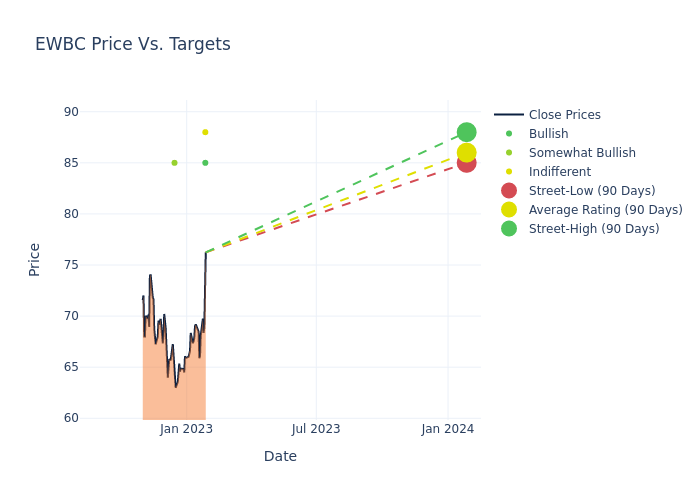Click the Date x-axis title

[x=280, y=457]
